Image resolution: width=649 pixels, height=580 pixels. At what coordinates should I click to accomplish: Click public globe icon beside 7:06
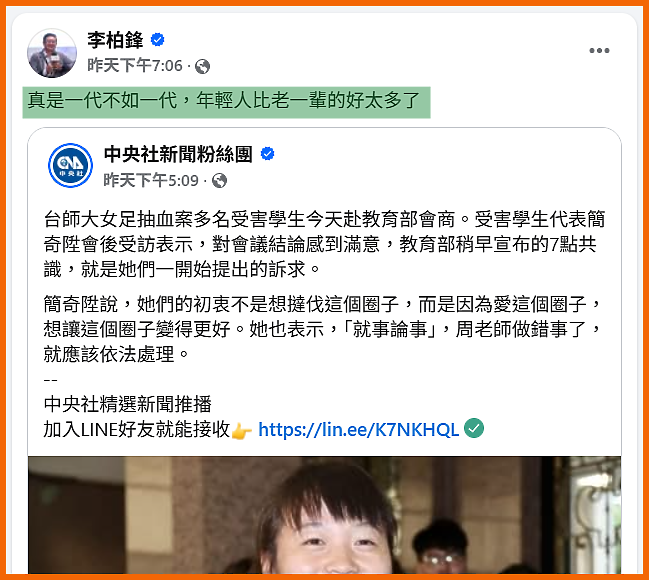pos(202,66)
